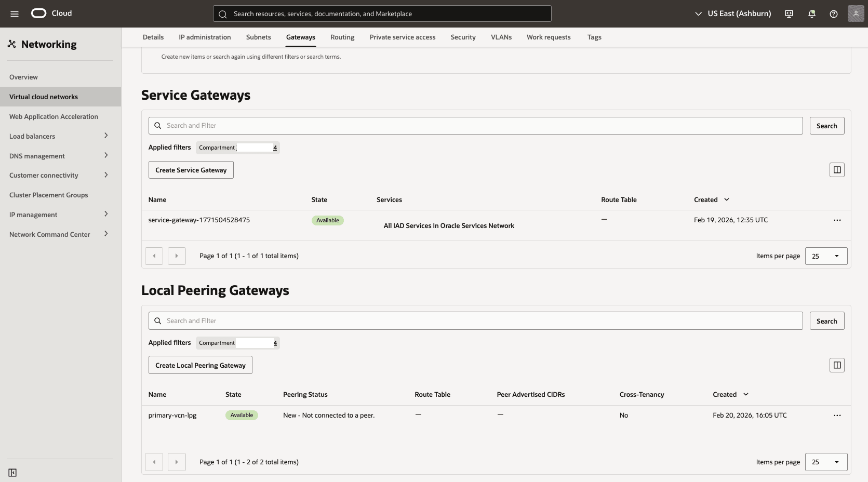The width and height of the screenshot is (868, 482).
Task: Click Create Local Peering Gateway
Action: coord(200,365)
